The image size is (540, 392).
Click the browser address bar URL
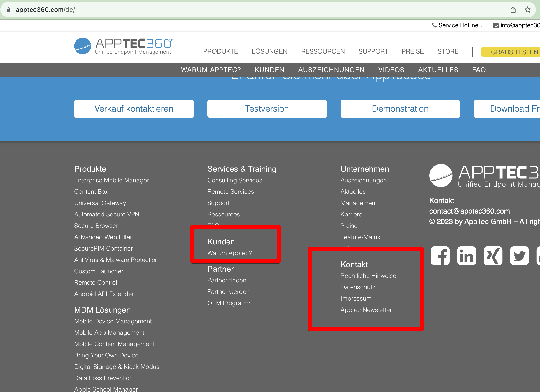[45, 10]
